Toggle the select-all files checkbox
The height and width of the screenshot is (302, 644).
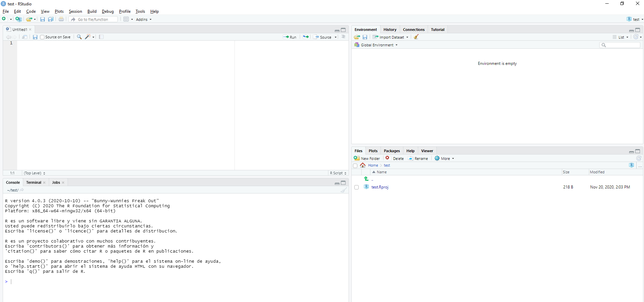click(355, 166)
